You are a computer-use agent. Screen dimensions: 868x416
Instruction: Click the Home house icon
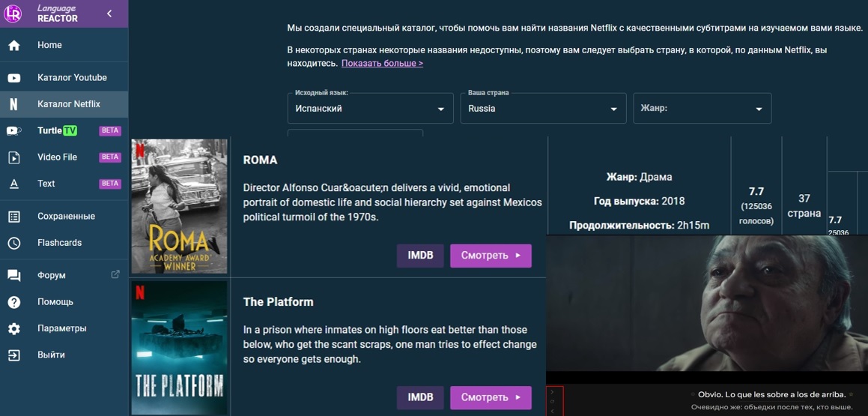coord(13,46)
